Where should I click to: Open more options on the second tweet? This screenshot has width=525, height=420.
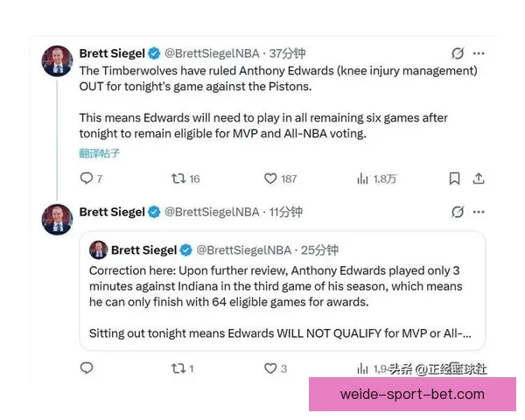(x=479, y=212)
